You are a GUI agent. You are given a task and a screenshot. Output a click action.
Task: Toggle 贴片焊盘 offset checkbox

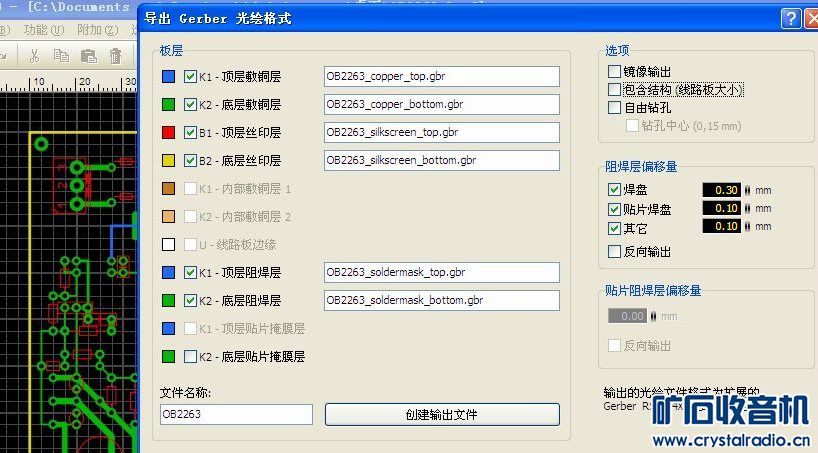[x=615, y=209]
